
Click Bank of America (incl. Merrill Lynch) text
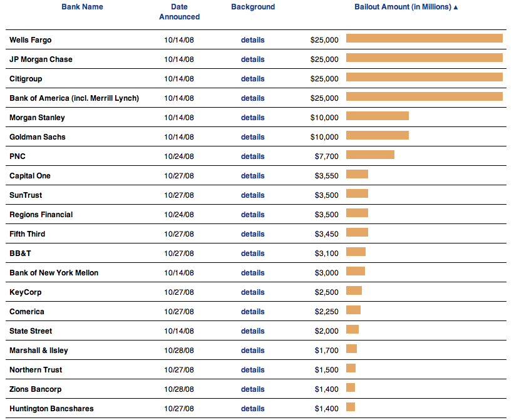[x=74, y=98]
